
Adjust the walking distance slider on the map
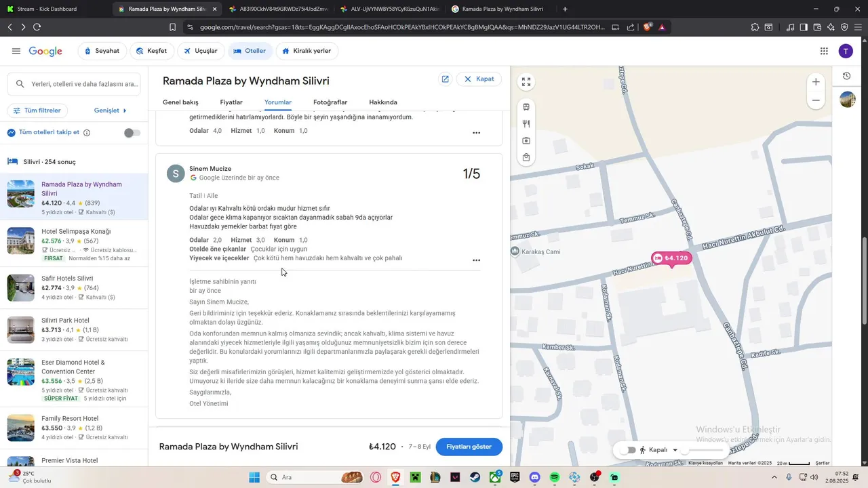point(703,450)
